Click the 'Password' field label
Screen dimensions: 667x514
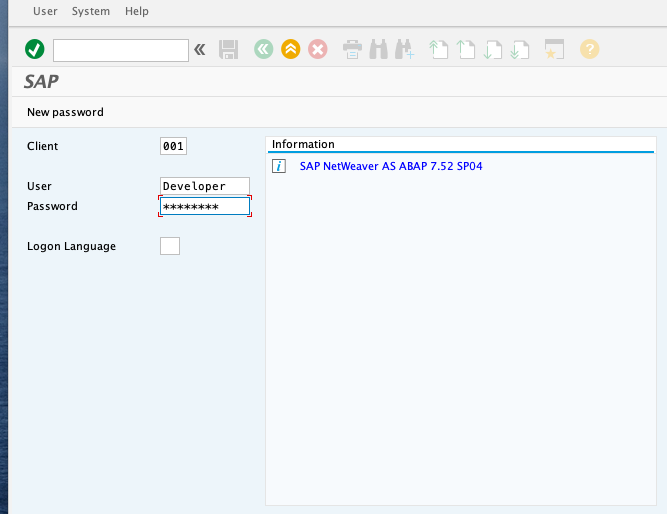click(52, 206)
